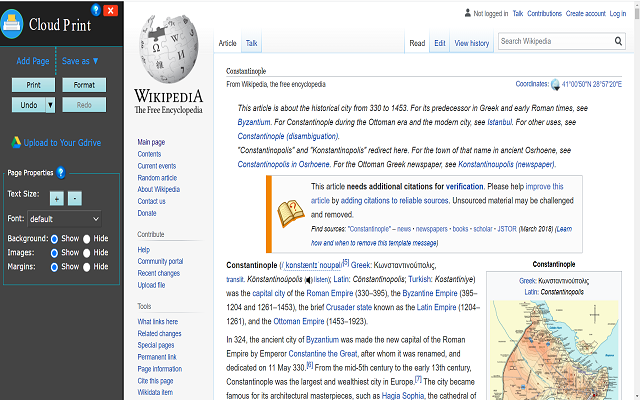Switch to the Talk tab
This screenshot has width=640, height=400.
(251, 43)
